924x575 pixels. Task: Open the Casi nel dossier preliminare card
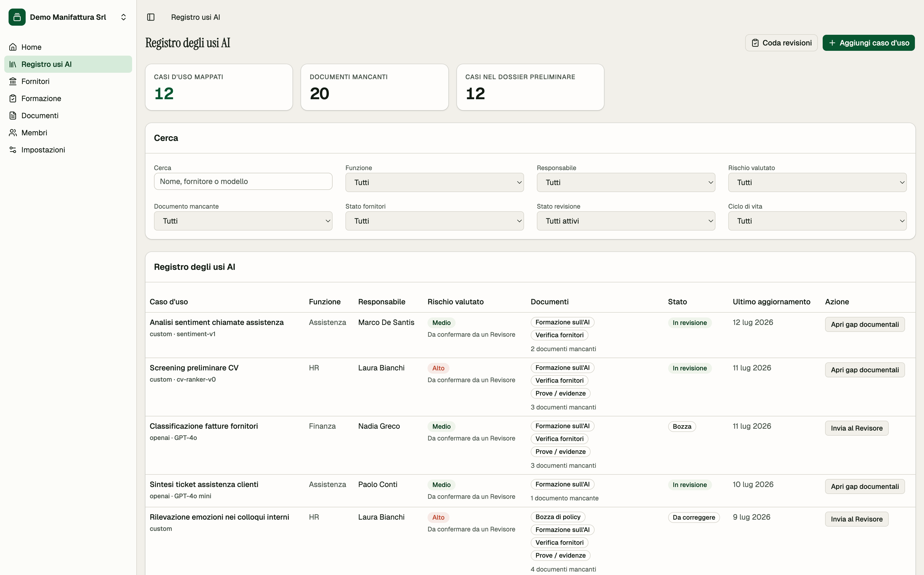click(x=530, y=87)
